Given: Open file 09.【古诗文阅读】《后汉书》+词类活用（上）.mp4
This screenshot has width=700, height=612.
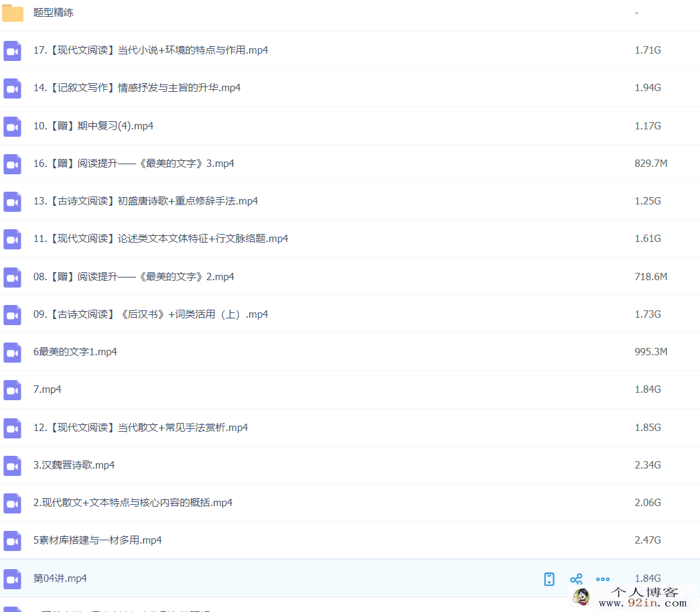Looking at the screenshot, I should pyautogui.click(x=151, y=314).
